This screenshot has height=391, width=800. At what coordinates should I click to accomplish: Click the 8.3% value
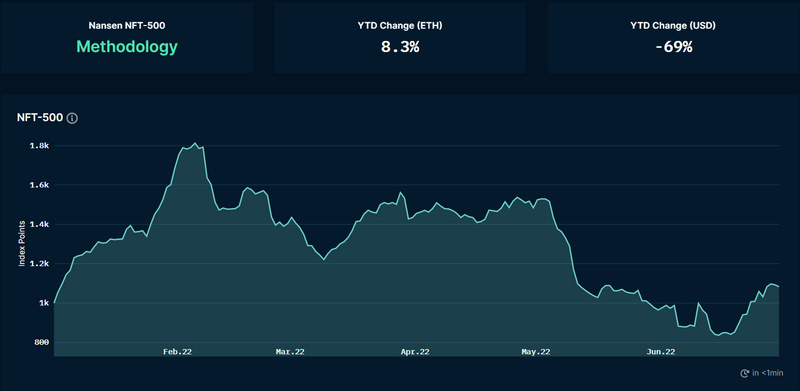pos(400,47)
